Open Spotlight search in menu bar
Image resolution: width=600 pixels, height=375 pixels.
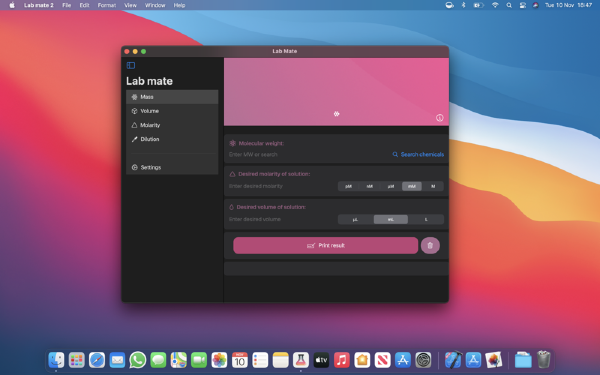click(x=509, y=5)
